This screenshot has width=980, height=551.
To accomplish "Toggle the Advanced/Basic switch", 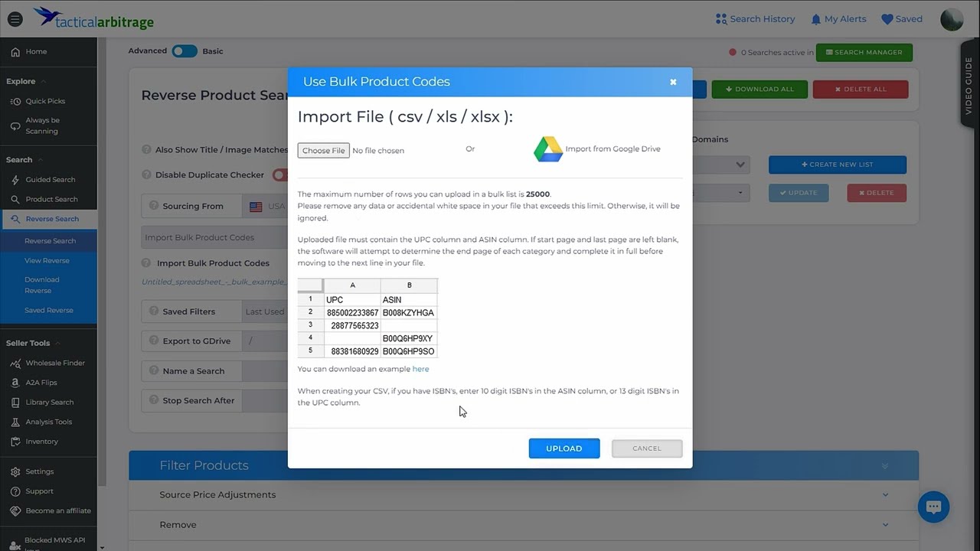I will click(x=184, y=51).
